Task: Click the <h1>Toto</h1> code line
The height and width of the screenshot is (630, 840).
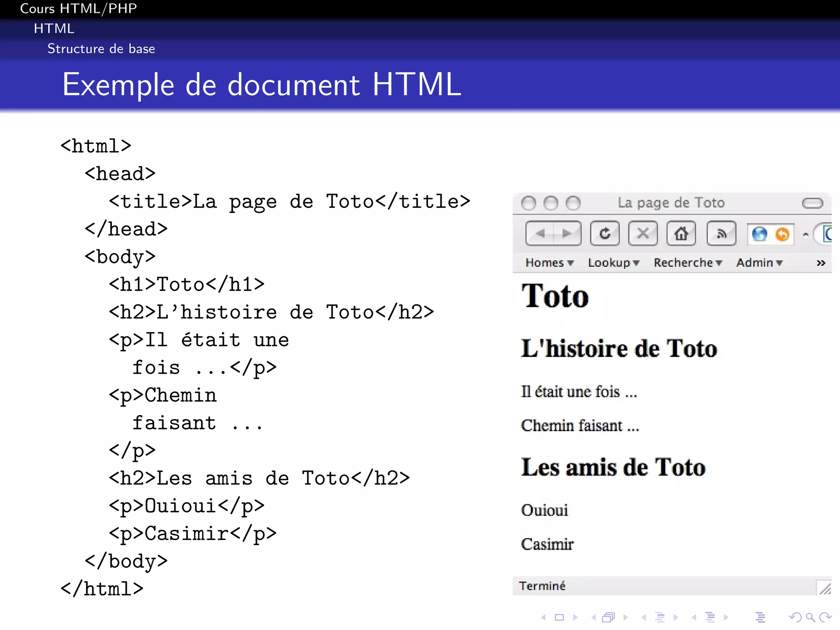Action: coord(187,284)
